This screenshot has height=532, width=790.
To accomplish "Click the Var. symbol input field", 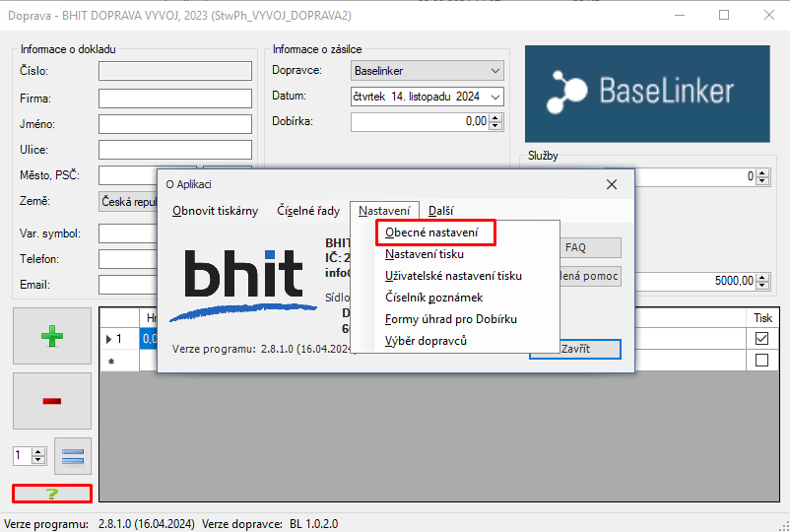I will click(x=128, y=233).
